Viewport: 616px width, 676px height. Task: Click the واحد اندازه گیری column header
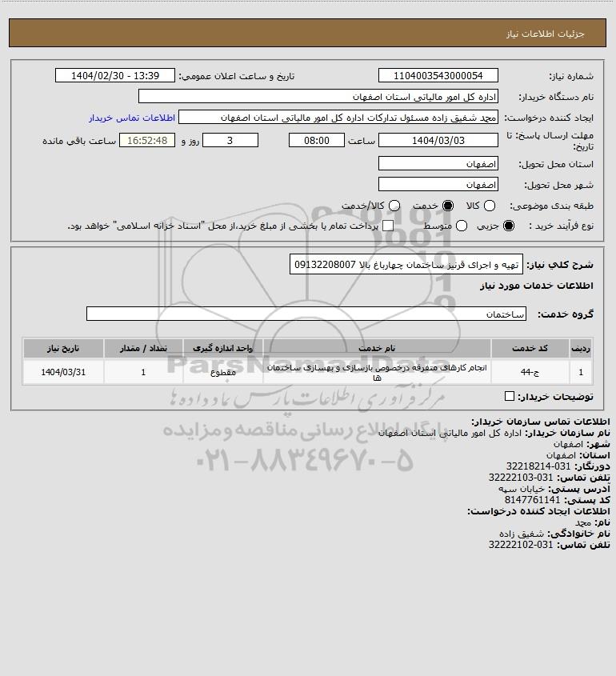pos(223,348)
